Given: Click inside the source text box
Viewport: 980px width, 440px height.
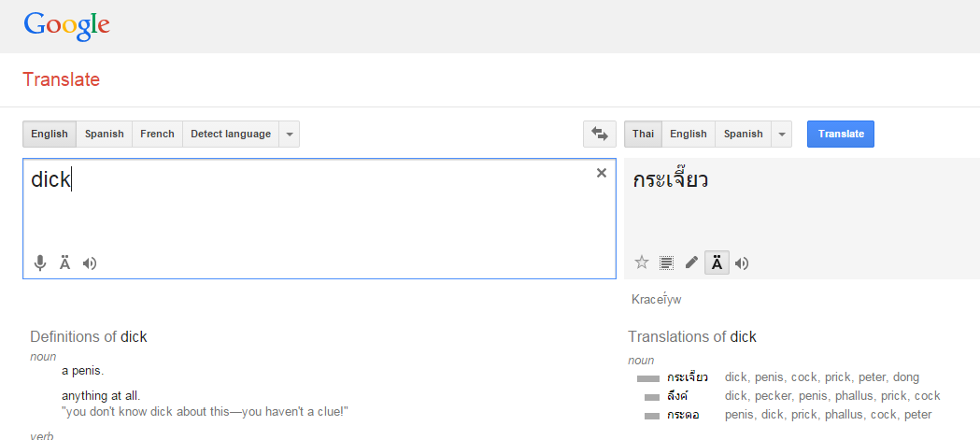Looking at the screenshot, I should pyautogui.click(x=318, y=215).
